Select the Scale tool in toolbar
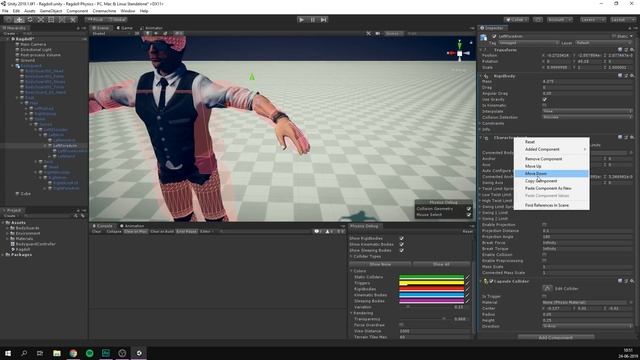640x360 pixels. coord(40,20)
